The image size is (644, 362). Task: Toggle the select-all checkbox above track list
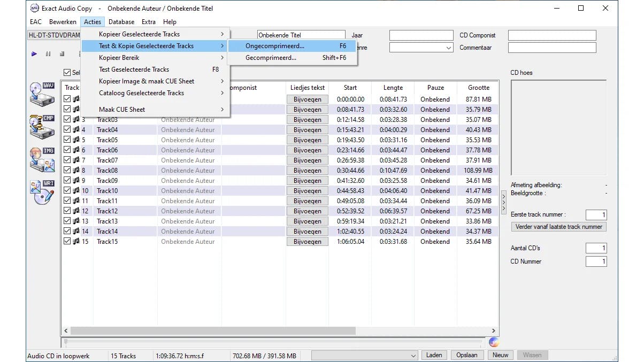[x=67, y=73]
